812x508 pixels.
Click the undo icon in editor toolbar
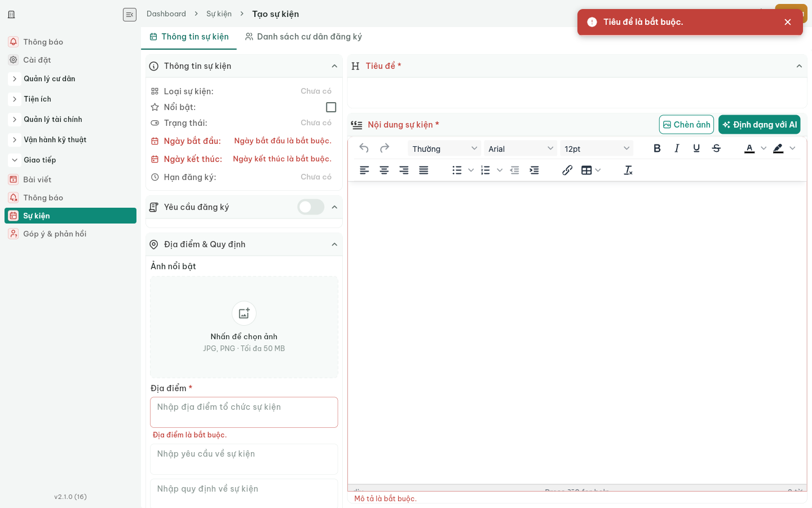tap(364, 148)
